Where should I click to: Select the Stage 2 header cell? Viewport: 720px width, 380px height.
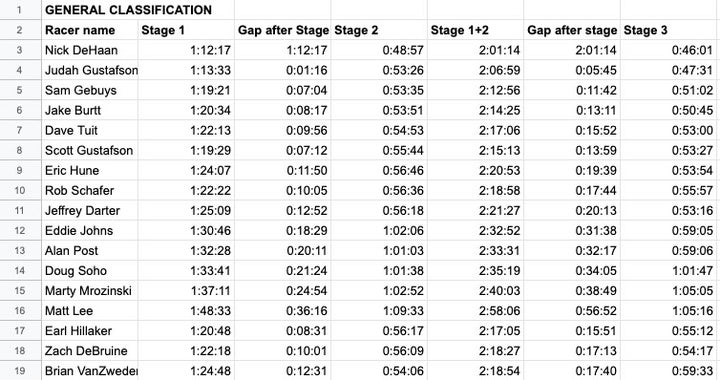tap(379, 30)
